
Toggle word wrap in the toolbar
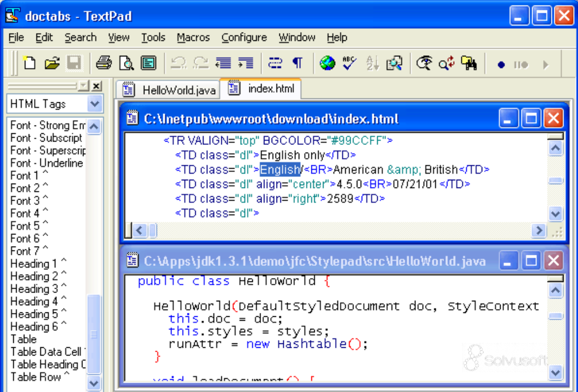pyautogui.click(x=275, y=64)
